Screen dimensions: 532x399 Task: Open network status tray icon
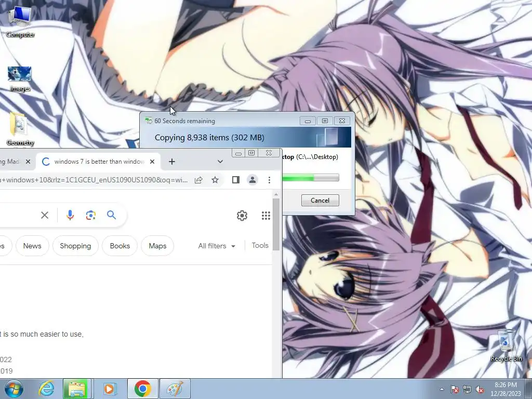click(x=467, y=390)
